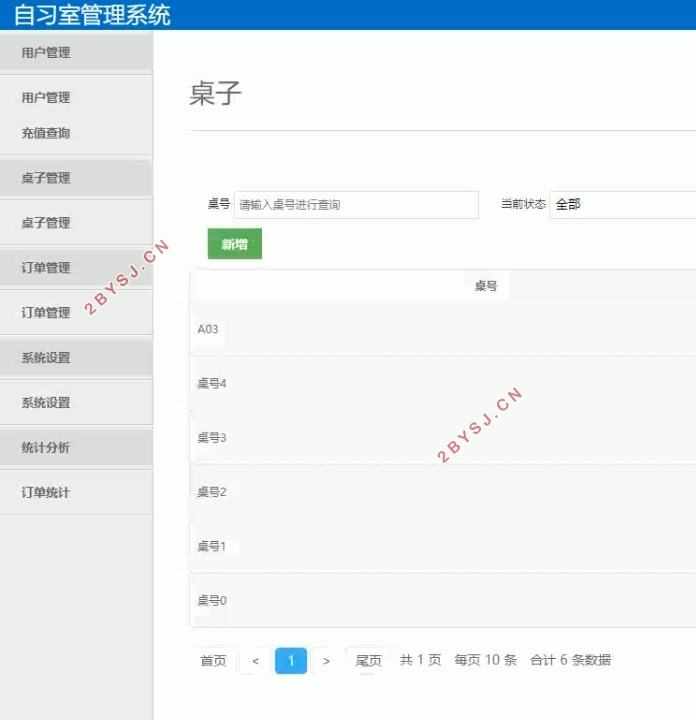Viewport: 696px width, 720px height.
Task: Expand the 用户管理 sidebar group header
Action: [76, 52]
